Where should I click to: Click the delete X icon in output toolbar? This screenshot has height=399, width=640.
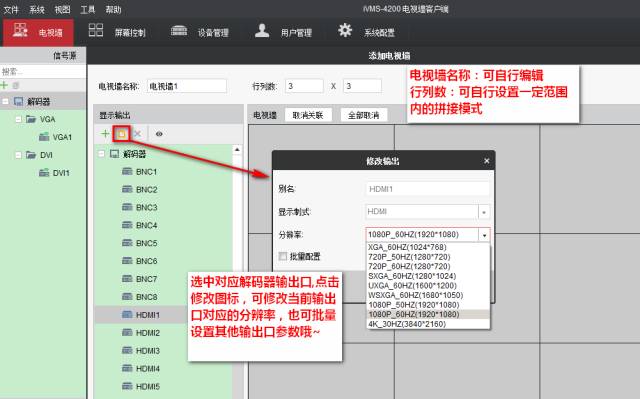pos(138,133)
